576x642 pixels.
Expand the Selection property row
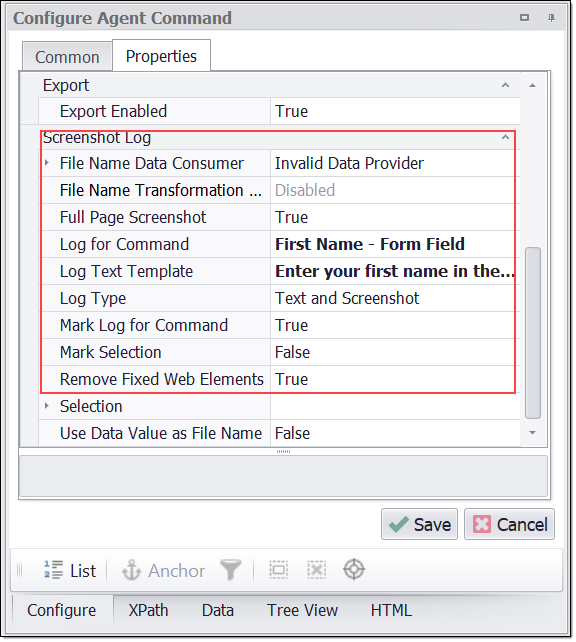(x=47, y=406)
